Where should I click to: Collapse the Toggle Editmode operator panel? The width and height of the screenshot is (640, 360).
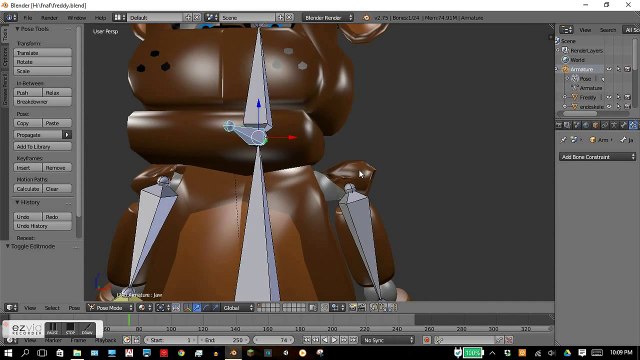click(7, 247)
